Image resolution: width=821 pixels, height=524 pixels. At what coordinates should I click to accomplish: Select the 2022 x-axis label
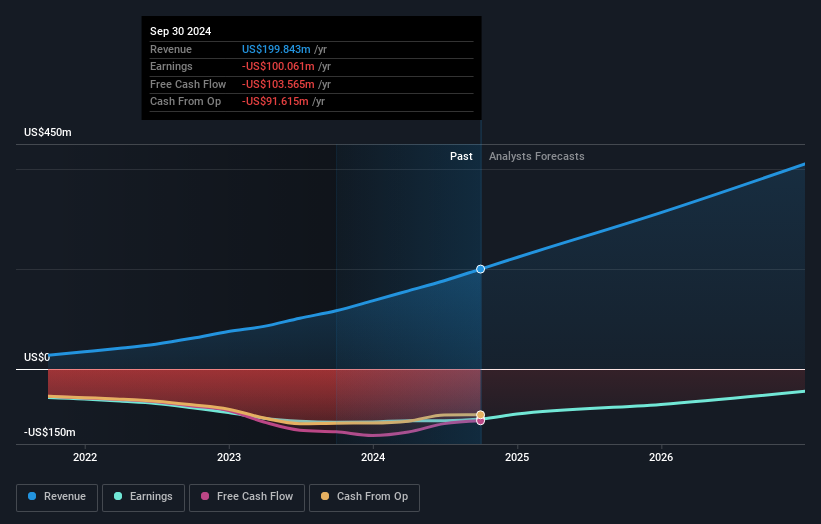85,457
